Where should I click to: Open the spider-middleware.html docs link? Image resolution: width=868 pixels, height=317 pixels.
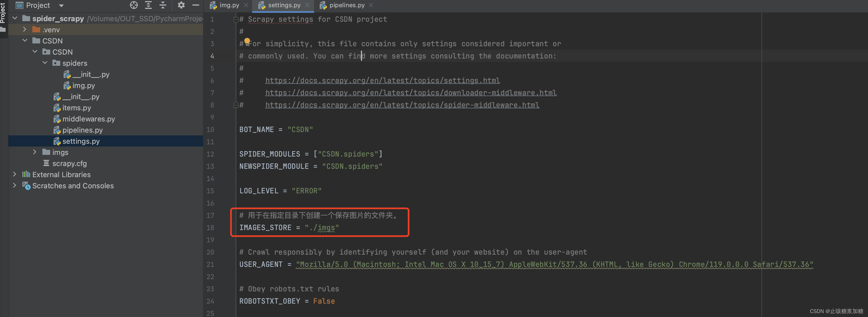402,105
